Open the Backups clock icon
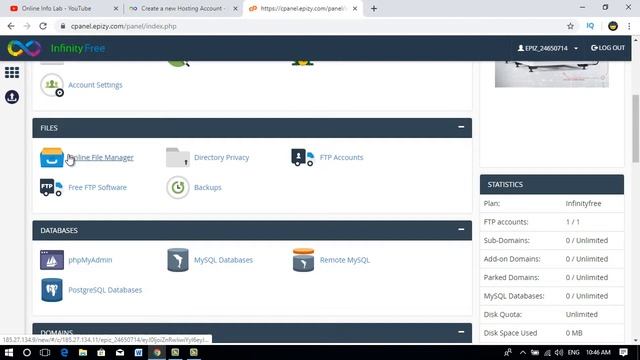Screen dimensions: 640x360 178,187
